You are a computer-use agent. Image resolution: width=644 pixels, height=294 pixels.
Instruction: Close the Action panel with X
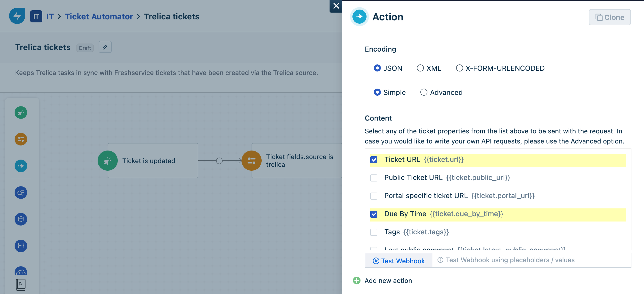[336, 6]
